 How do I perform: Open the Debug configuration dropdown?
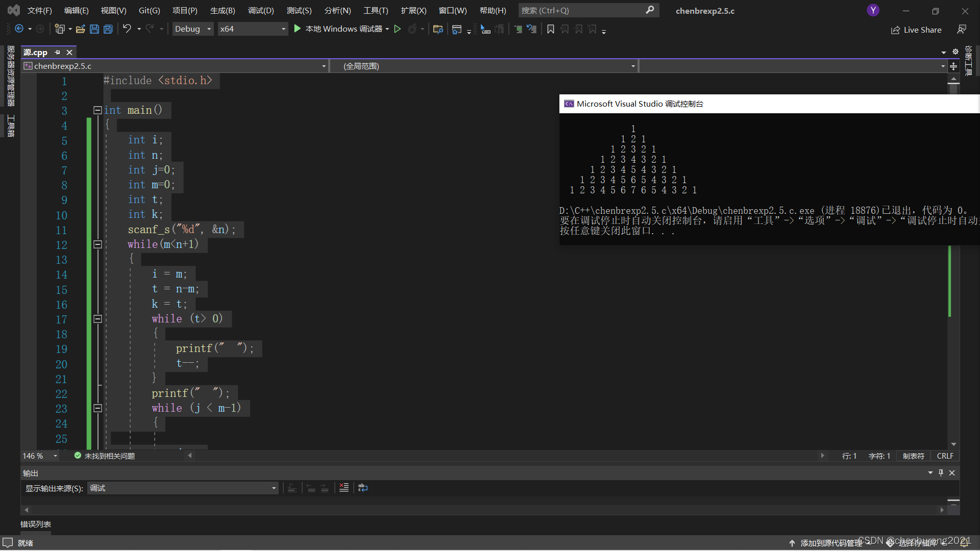193,29
